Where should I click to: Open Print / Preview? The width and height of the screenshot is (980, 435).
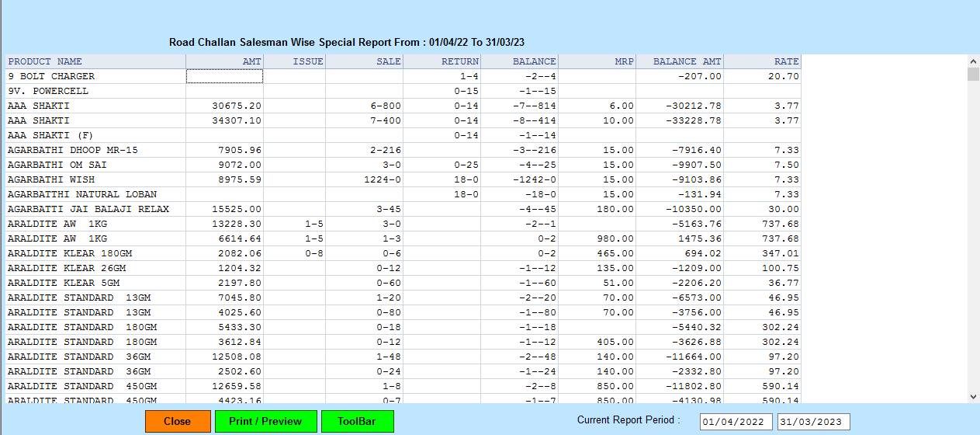point(265,421)
